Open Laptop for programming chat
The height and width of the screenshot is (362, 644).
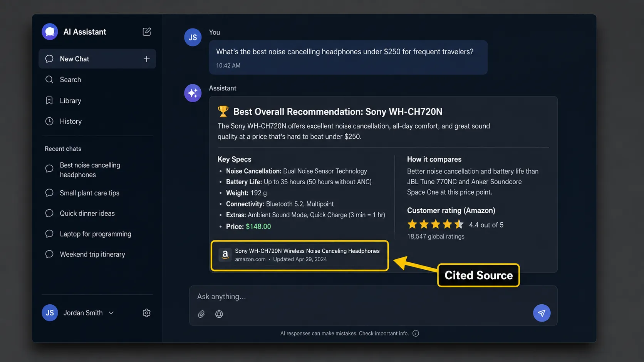[x=96, y=234]
